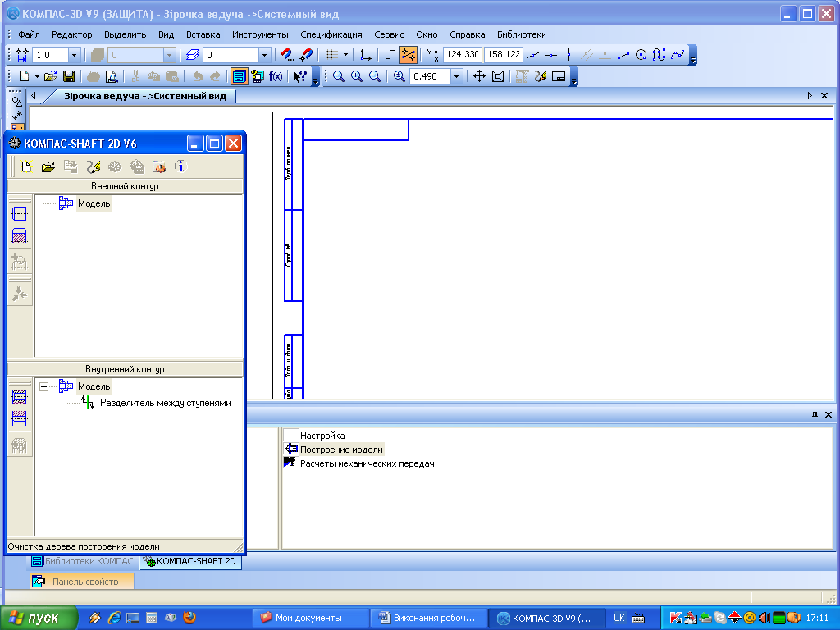
Task: Open the Windows пуск start button
Action: pyautogui.click(x=39, y=618)
